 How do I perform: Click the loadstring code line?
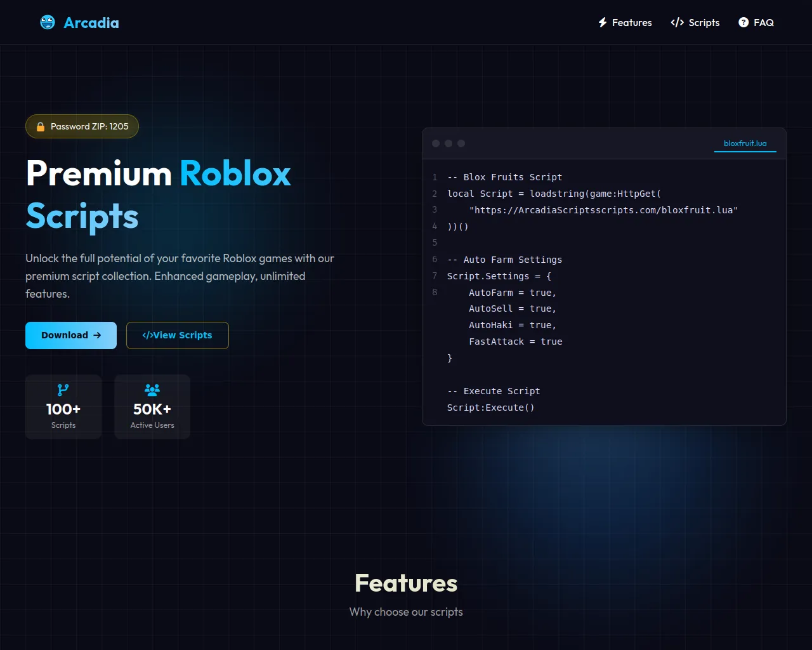(x=554, y=194)
